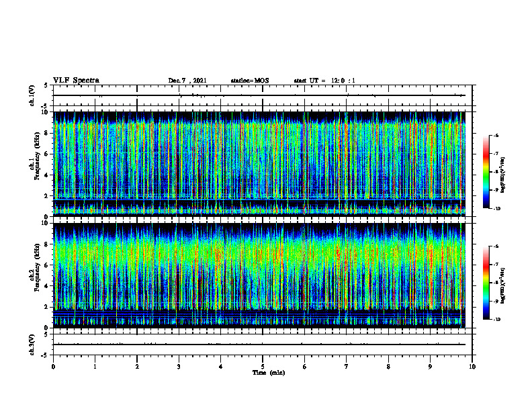Click time axis tick label "5"
Image resolution: width=532 pixels, height=411 pixels.
(x=263, y=367)
